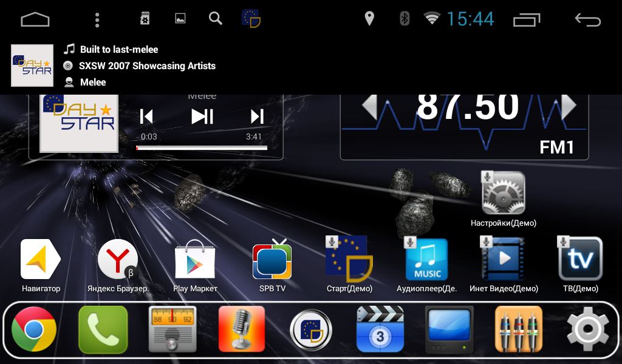Open the Google Chrome browser in dock

click(x=34, y=329)
